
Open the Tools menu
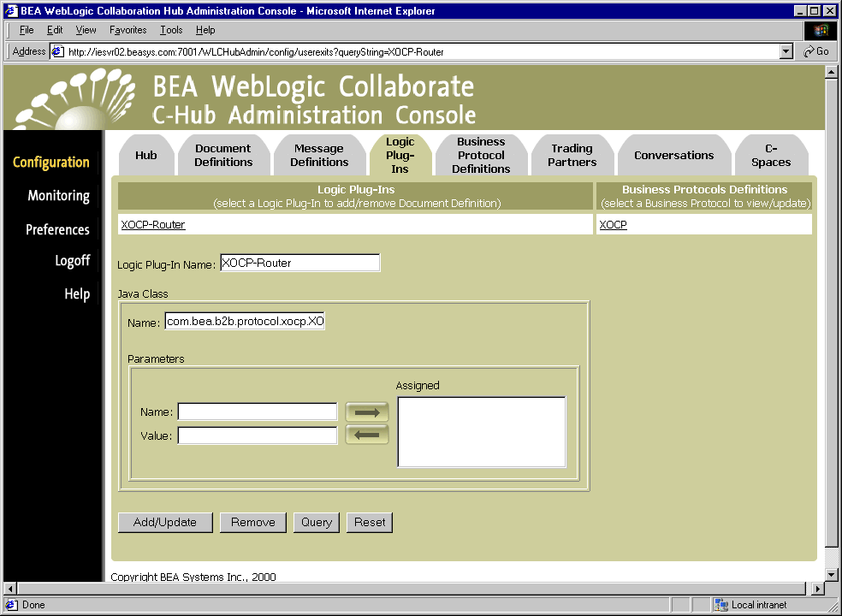171,30
